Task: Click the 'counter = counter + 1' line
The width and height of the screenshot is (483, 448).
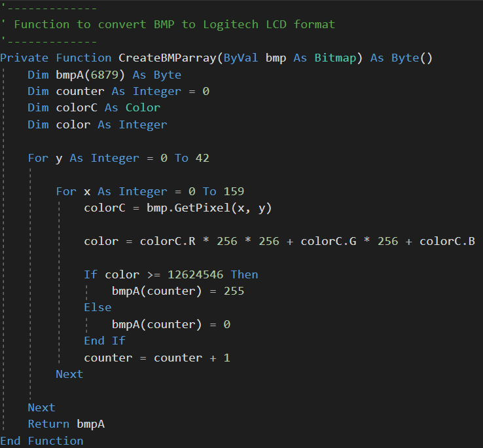Action: (157, 358)
